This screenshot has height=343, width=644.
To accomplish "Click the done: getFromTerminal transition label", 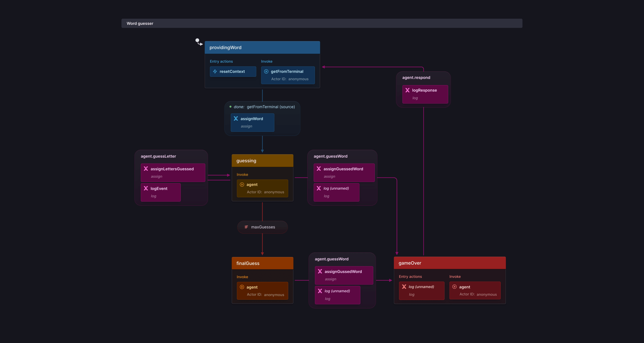I will pyautogui.click(x=264, y=107).
